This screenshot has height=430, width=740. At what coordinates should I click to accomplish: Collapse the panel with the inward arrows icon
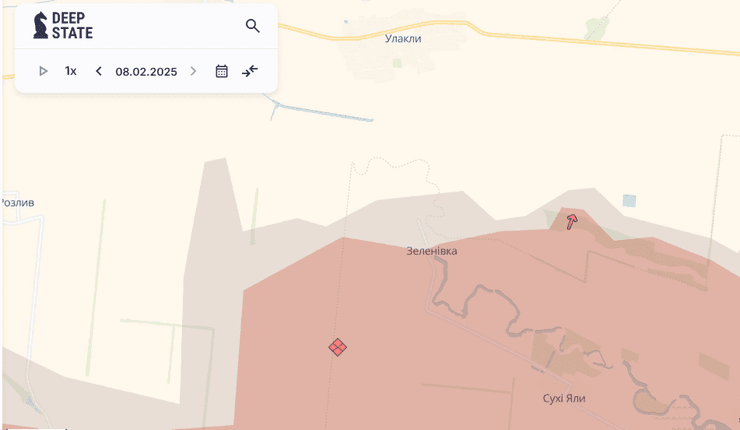coord(250,71)
